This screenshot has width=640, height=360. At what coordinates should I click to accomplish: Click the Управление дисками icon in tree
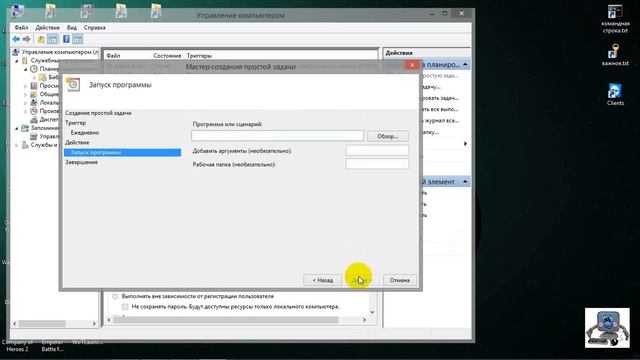click(34, 136)
